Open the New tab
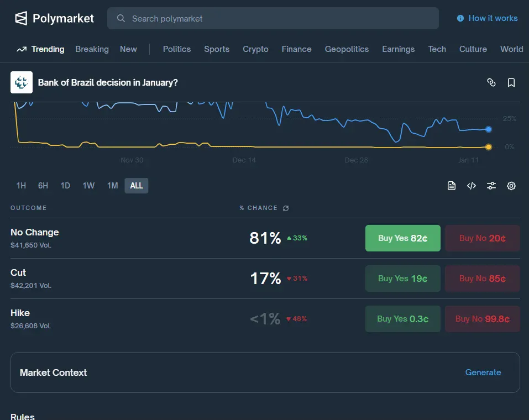The width and height of the screenshot is (529, 420). [128, 49]
